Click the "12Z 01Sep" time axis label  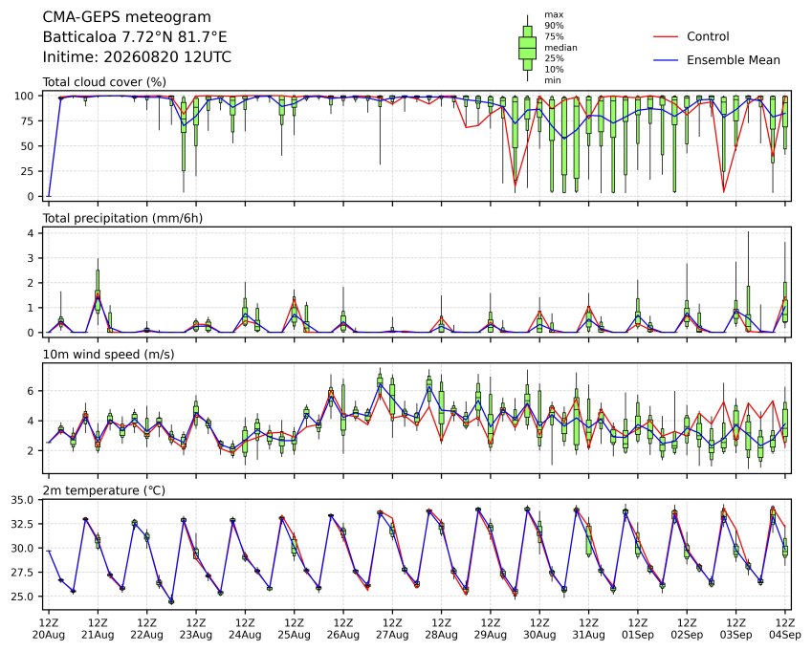click(638, 629)
